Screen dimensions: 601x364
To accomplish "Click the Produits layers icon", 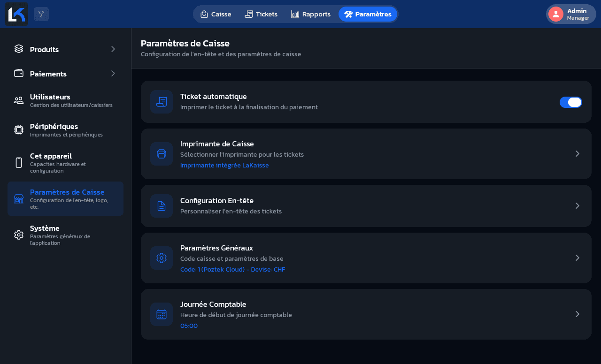I will [19, 49].
